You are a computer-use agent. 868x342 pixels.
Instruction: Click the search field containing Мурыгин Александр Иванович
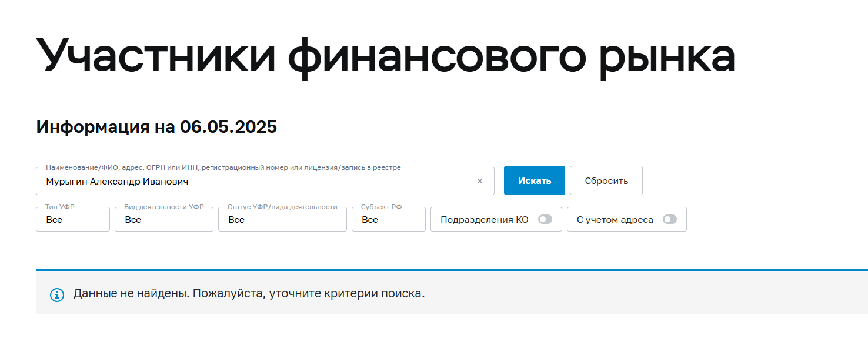tap(265, 181)
